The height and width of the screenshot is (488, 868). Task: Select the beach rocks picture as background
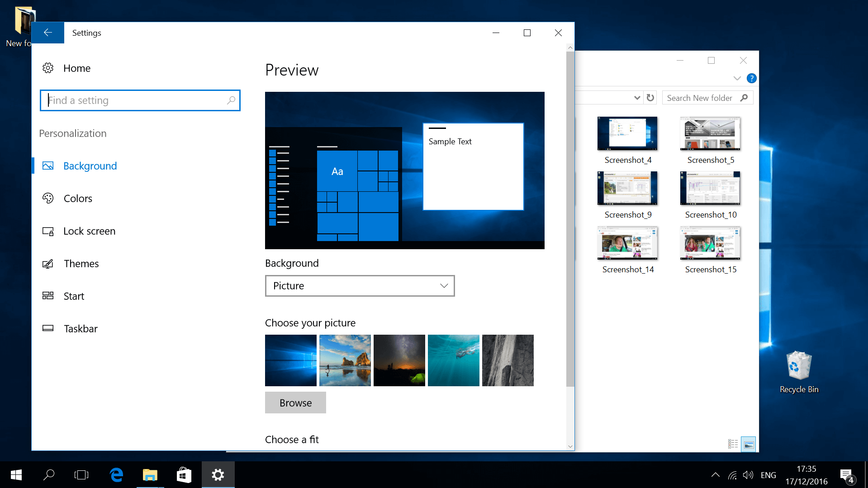345,360
